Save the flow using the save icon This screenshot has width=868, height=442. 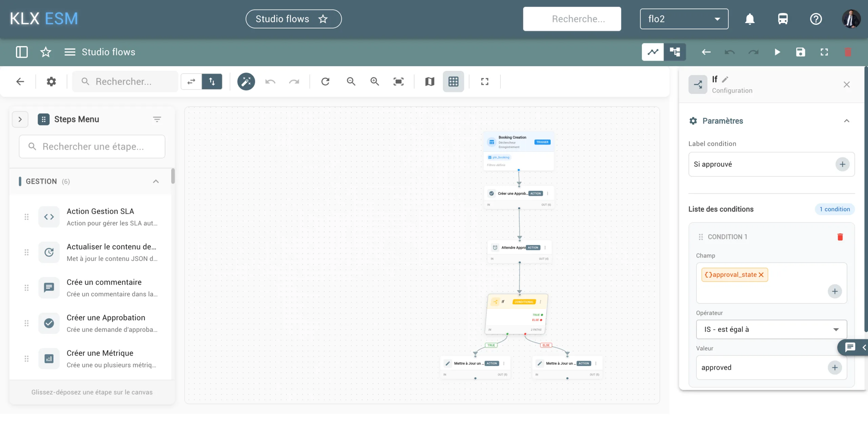coord(800,52)
